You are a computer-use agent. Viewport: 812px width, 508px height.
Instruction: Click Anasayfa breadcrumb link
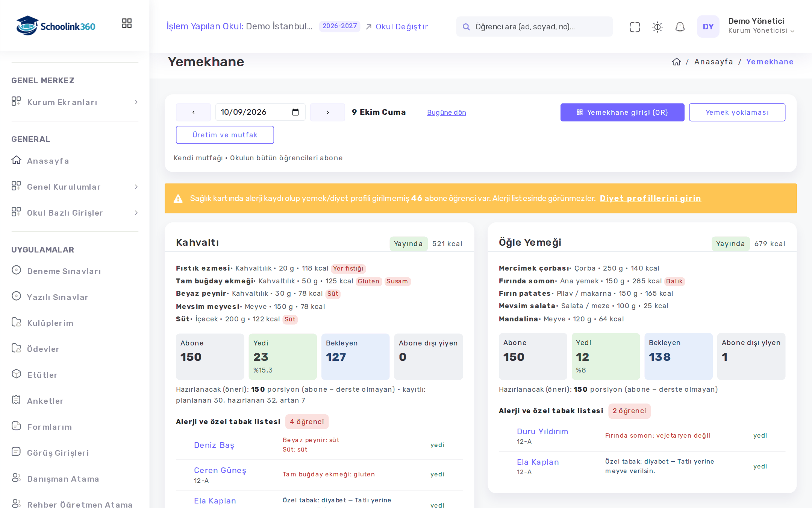click(714, 62)
